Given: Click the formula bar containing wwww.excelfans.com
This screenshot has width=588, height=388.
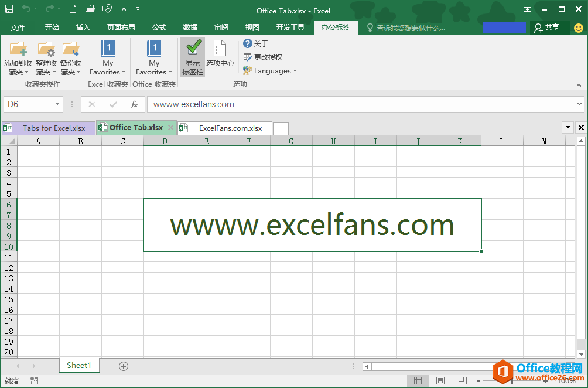Looking at the screenshot, I should [x=361, y=104].
